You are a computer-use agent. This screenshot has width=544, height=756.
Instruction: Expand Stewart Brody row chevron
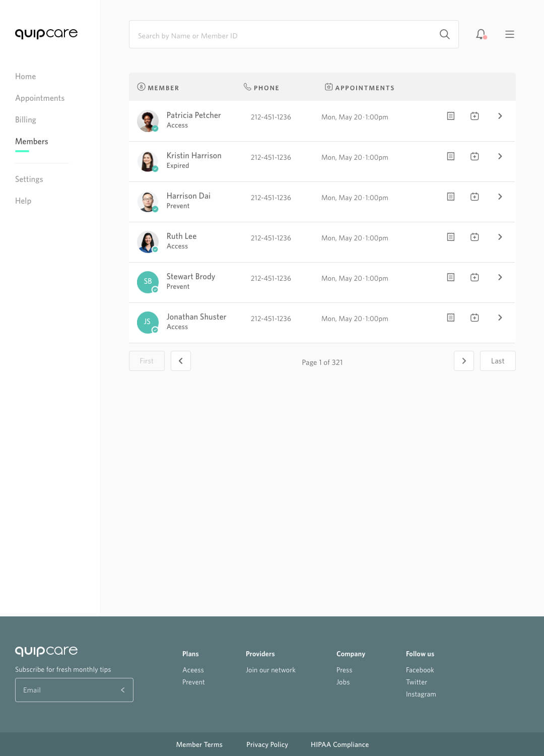pyautogui.click(x=500, y=277)
